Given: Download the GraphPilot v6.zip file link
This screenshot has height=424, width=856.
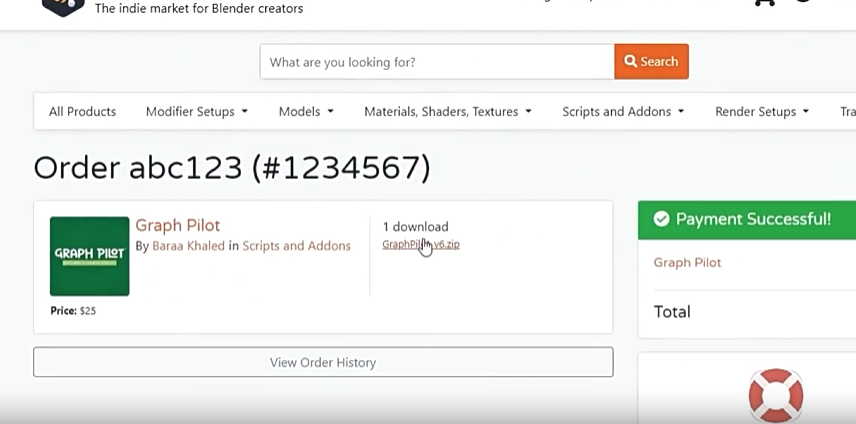Looking at the screenshot, I should coord(421,244).
